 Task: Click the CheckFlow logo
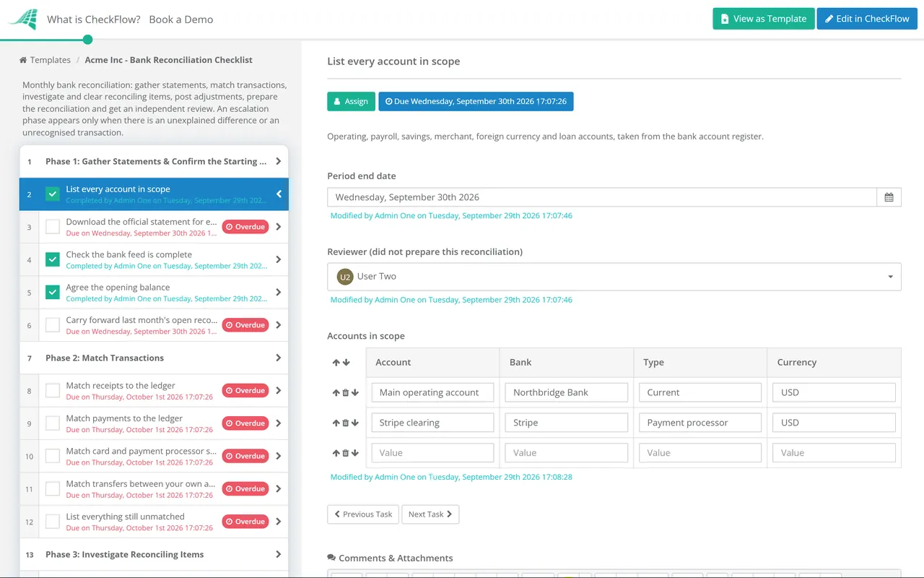(22, 20)
